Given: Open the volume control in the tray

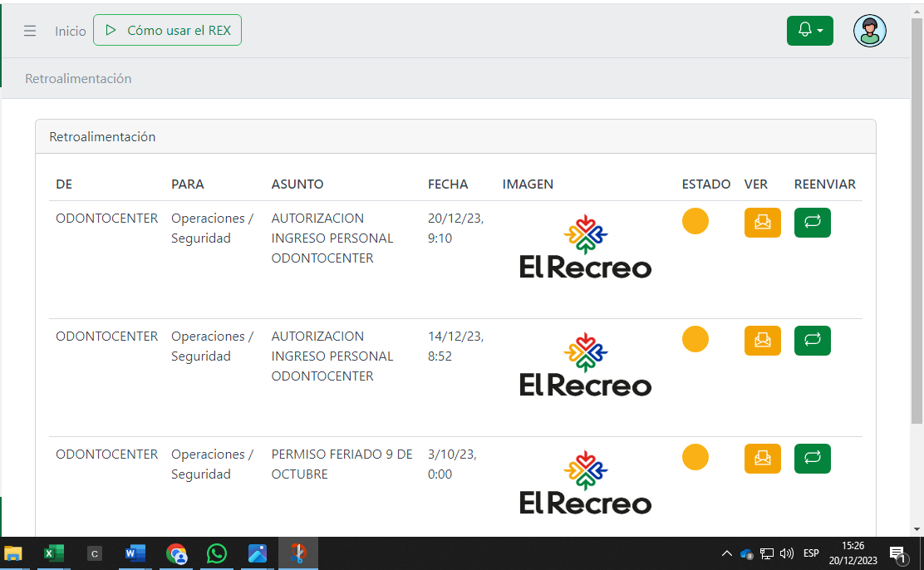Looking at the screenshot, I should [787, 553].
